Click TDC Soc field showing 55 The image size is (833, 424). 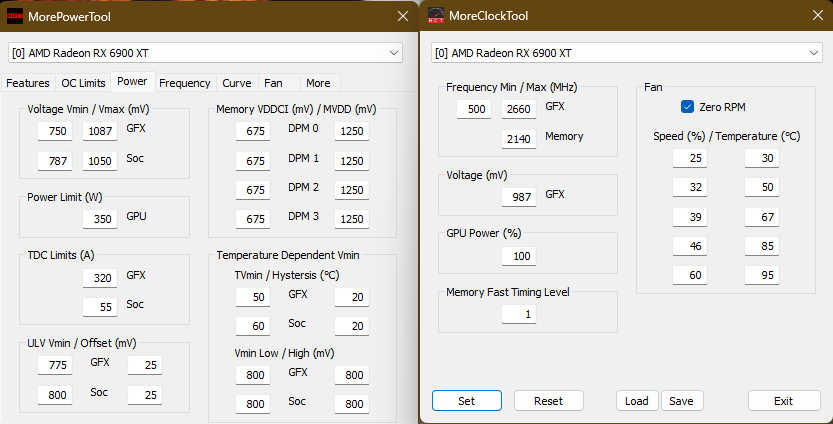[100, 307]
